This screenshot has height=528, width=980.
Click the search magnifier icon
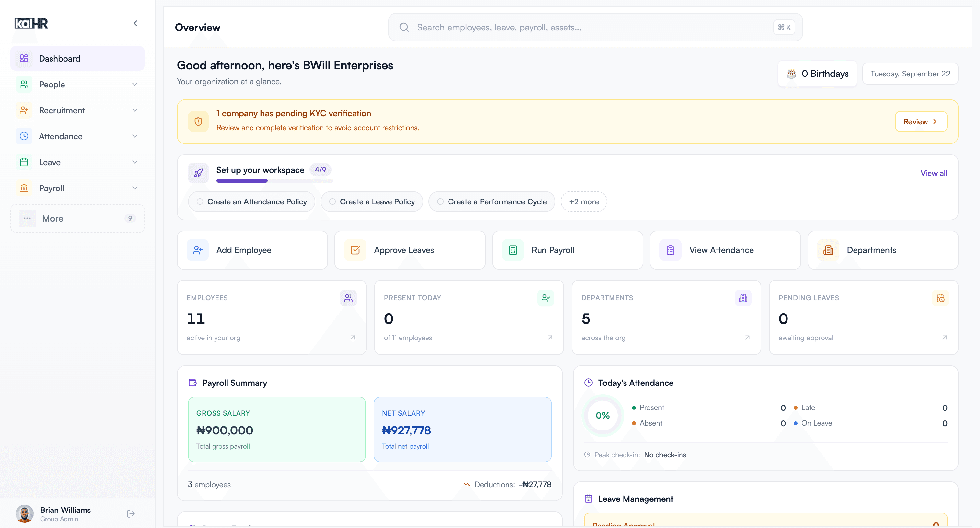(404, 27)
